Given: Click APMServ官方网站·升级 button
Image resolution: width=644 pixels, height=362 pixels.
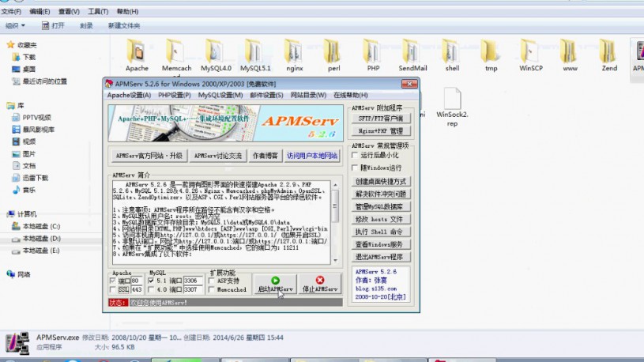Looking at the screenshot, I should (x=149, y=156).
